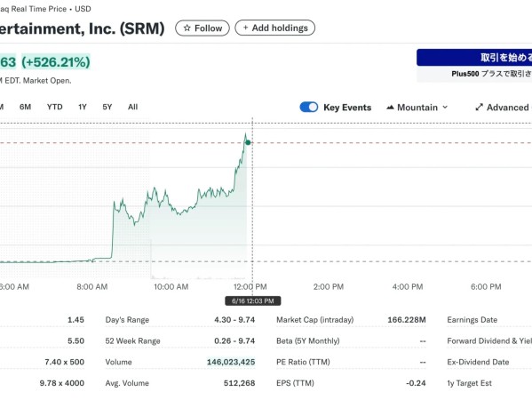
Task: Click the 6/16 12:03 PM time tooltip
Action: pyautogui.click(x=253, y=300)
